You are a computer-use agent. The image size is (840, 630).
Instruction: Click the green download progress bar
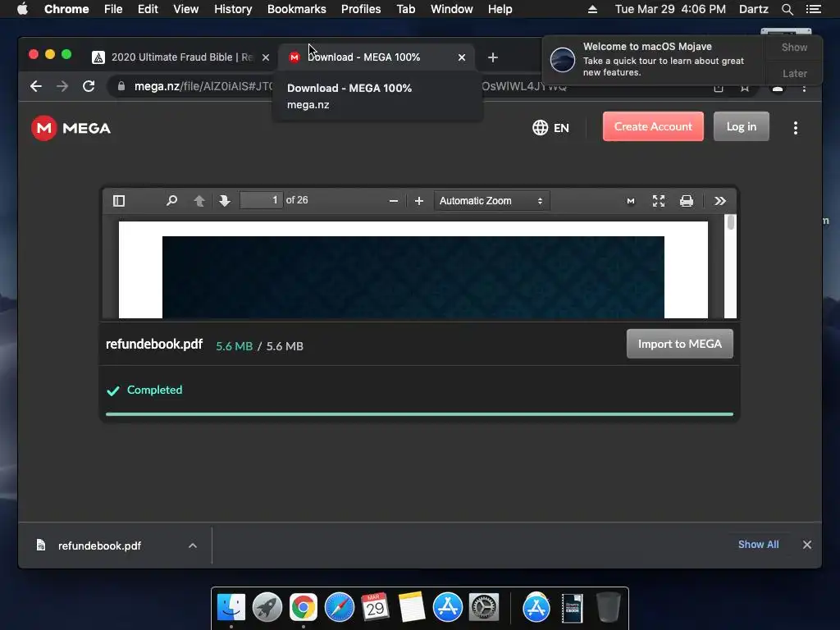point(419,414)
